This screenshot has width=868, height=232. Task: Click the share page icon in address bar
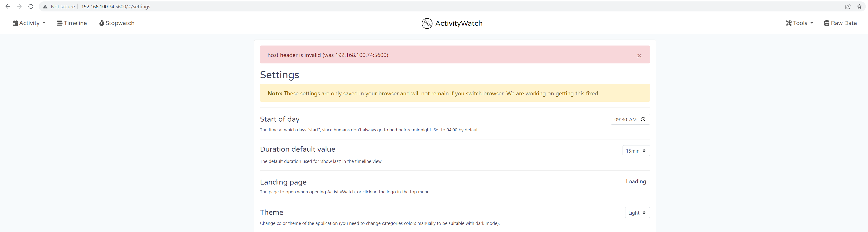pyautogui.click(x=848, y=6)
